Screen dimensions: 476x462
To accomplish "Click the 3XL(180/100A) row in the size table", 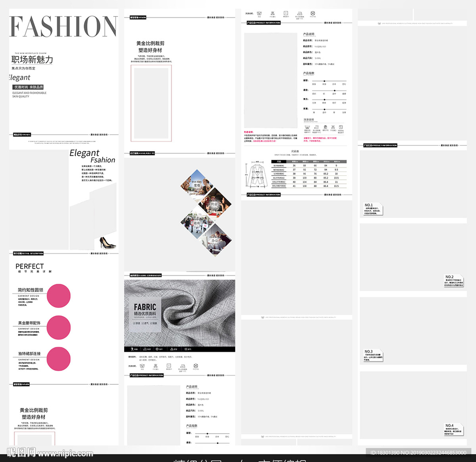I will 309,186.
